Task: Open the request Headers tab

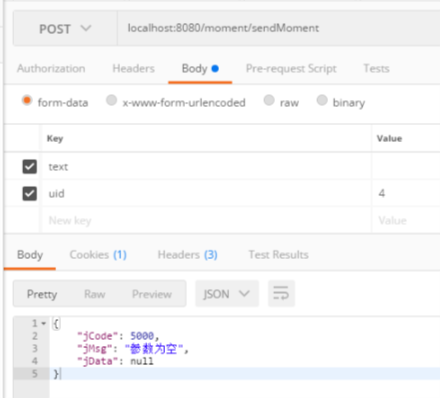Action: [x=133, y=68]
